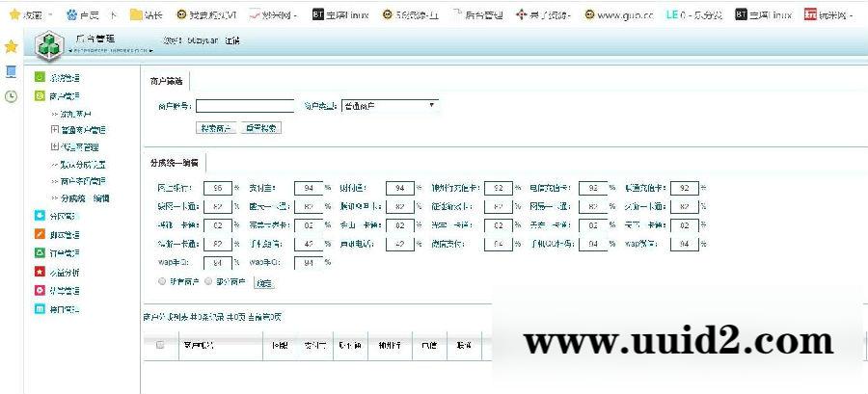Screen dimensions: 868x394
Task: Focus the 电信充值卡 percentage field
Action: pos(593,189)
